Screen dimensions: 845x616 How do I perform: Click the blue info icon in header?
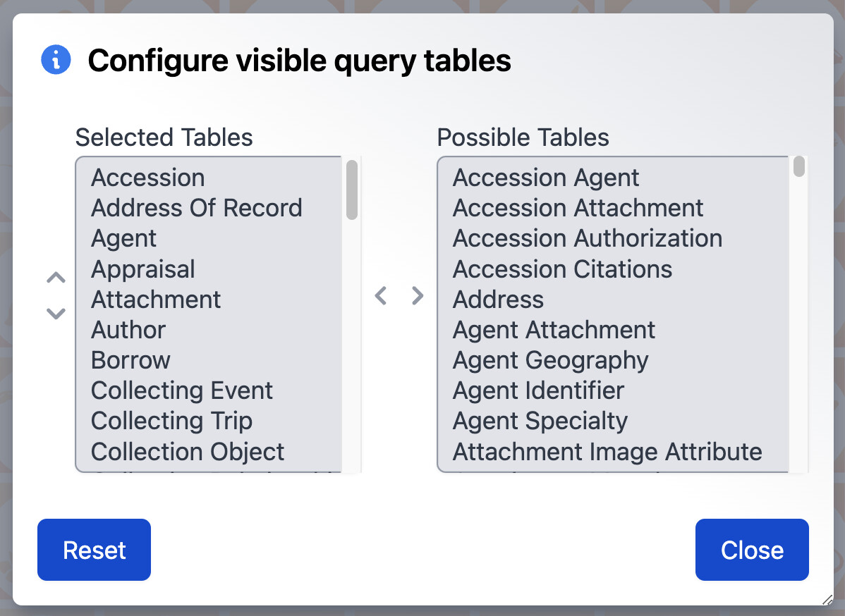(x=56, y=60)
